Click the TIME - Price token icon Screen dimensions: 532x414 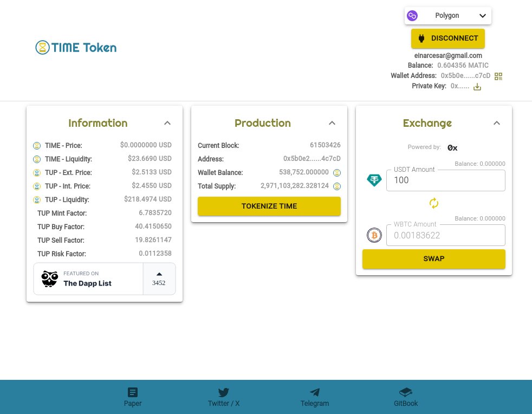coord(37,146)
